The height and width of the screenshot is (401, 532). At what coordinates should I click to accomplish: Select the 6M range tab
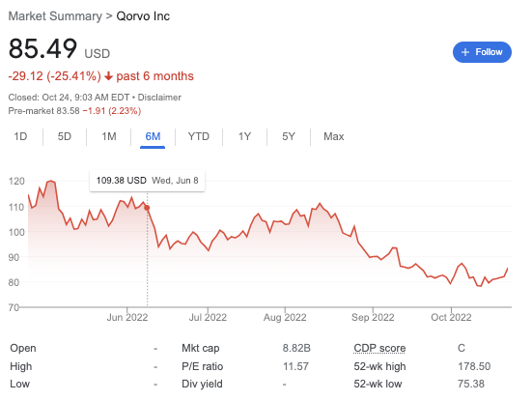tap(153, 136)
